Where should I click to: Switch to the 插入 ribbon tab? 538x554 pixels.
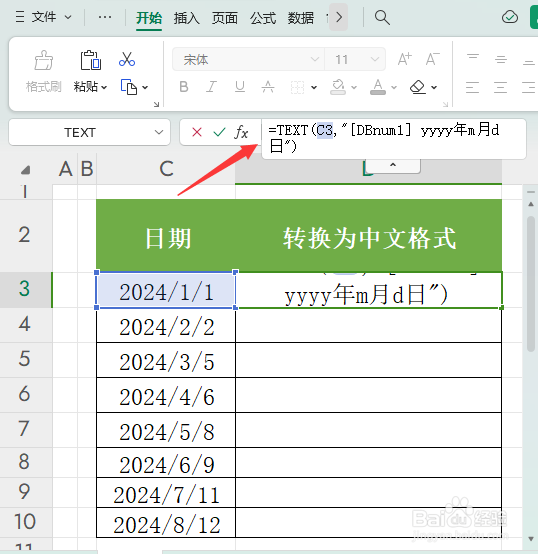pyautogui.click(x=187, y=18)
